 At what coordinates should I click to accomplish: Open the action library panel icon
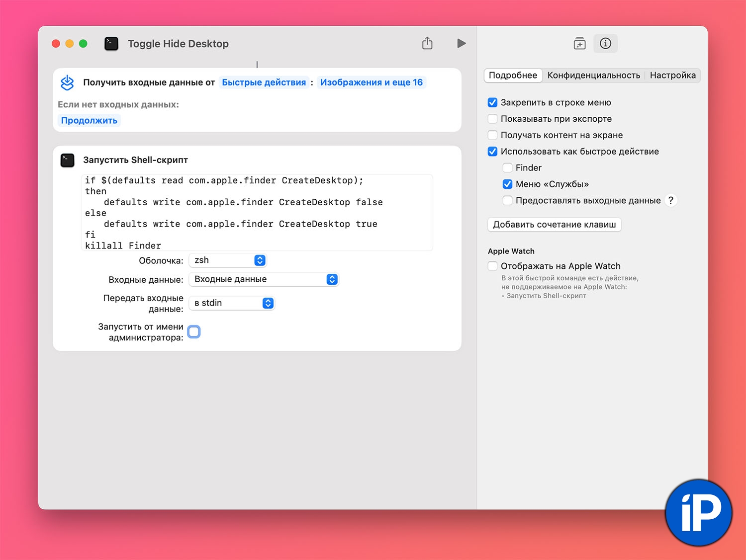579,44
